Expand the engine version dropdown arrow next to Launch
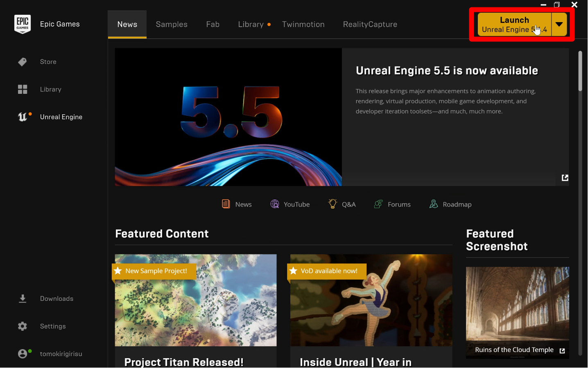The width and height of the screenshot is (588, 368). pyautogui.click(x=559, y=25)
